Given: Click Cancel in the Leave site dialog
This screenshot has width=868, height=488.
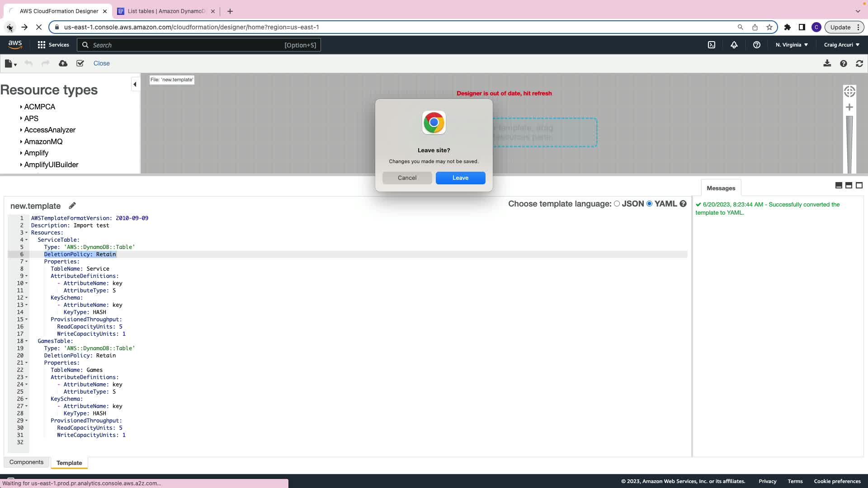Looking at the screenshot, I should pos(407,178).
